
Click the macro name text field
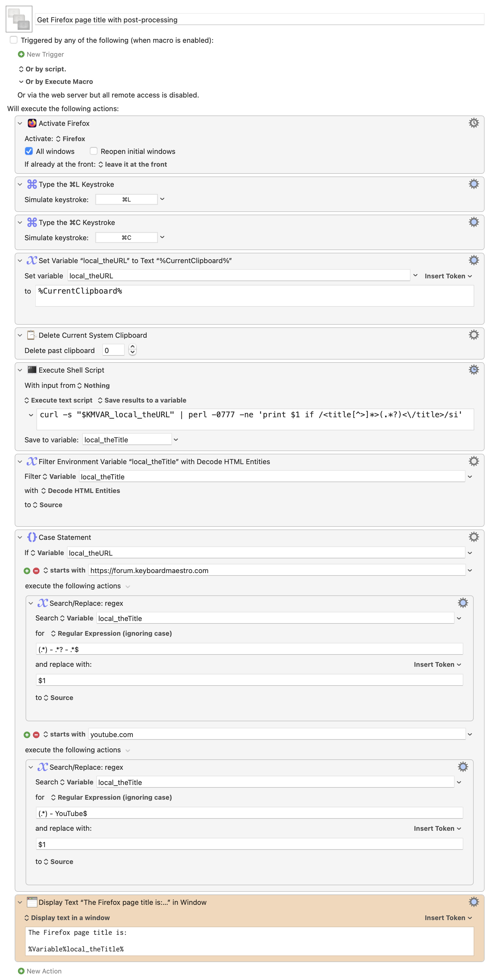pos(259,20)
